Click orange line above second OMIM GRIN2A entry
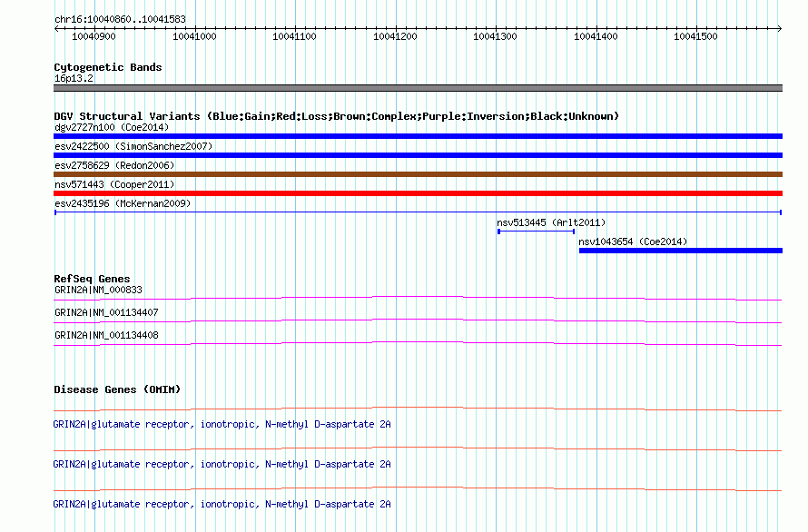Screen dimensions: 808x532 pyautogui.click(x=418, y=449)
